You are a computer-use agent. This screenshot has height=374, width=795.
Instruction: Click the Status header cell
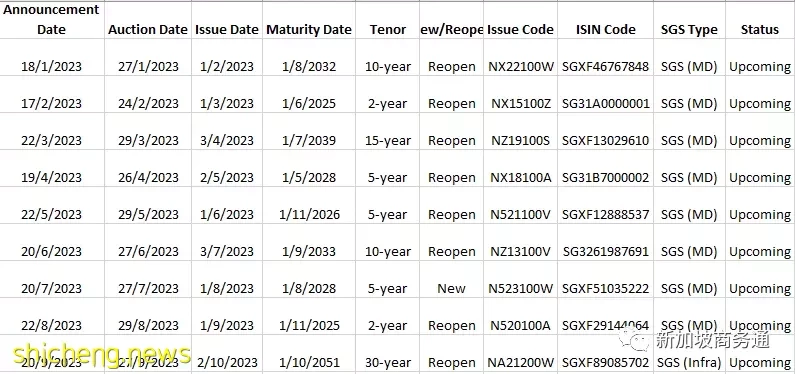[760, 19]
